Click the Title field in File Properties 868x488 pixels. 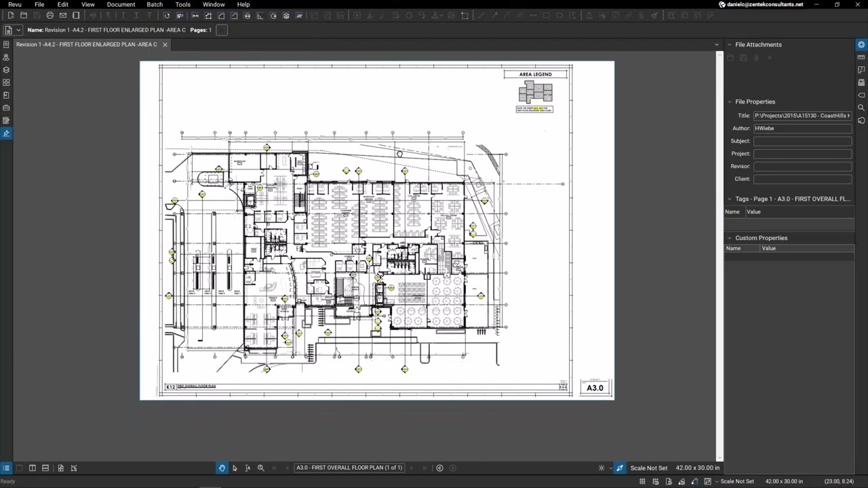coord(802,116)
